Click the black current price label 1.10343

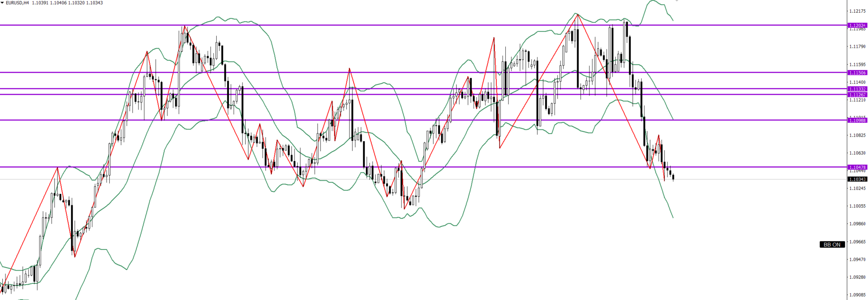tap(857, 179)
